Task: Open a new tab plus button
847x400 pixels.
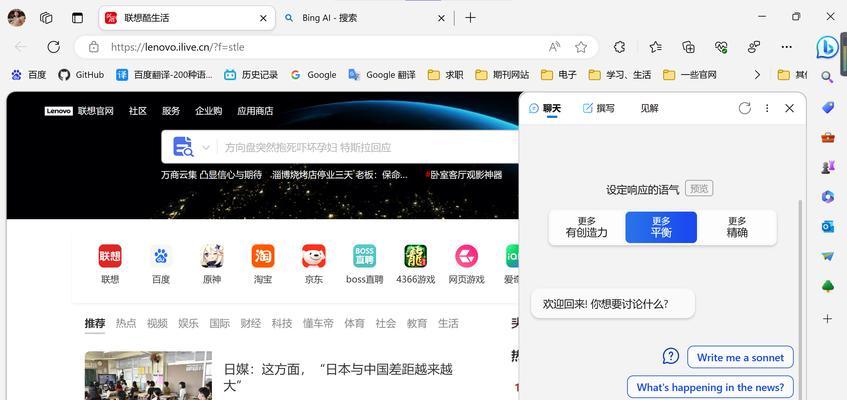Action: (x=470, y=18)
